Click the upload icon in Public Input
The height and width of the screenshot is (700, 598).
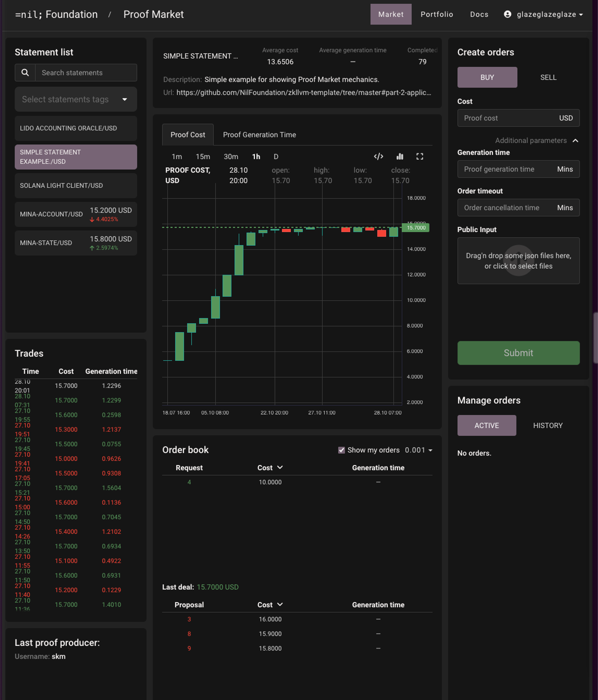518,261
